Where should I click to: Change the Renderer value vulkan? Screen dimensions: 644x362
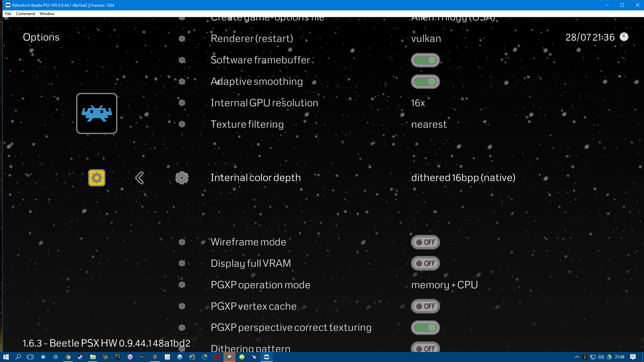point(426,39)
